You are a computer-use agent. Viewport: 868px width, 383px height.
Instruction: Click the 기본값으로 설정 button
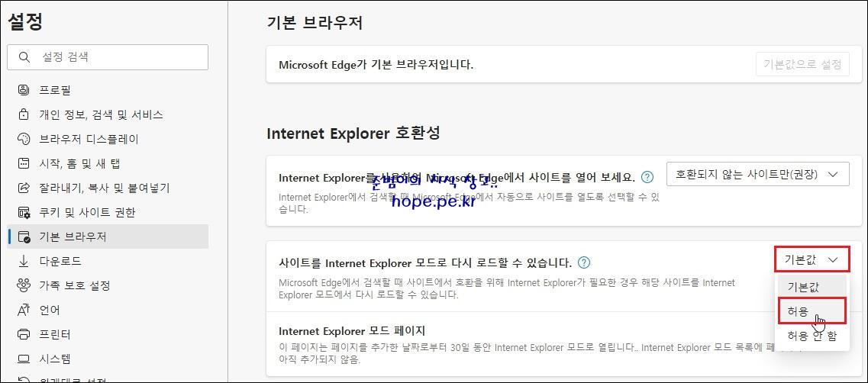[x=802, y=64]
